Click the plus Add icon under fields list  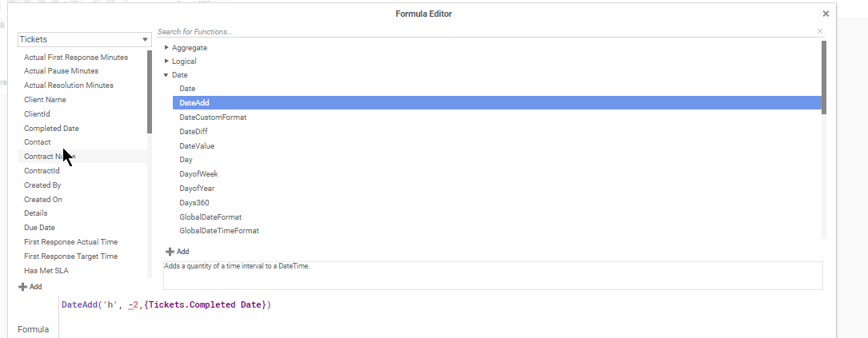click(22, 287)
